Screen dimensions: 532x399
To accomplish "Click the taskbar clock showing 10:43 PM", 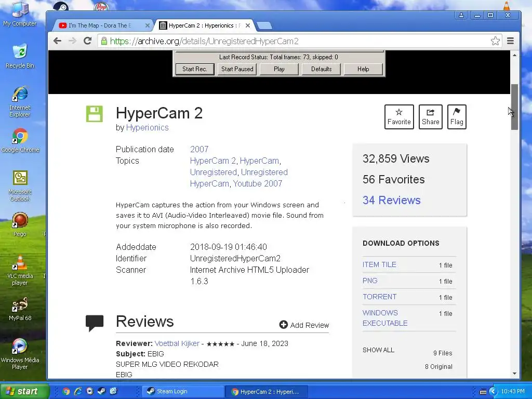I will tap(513, 391).
